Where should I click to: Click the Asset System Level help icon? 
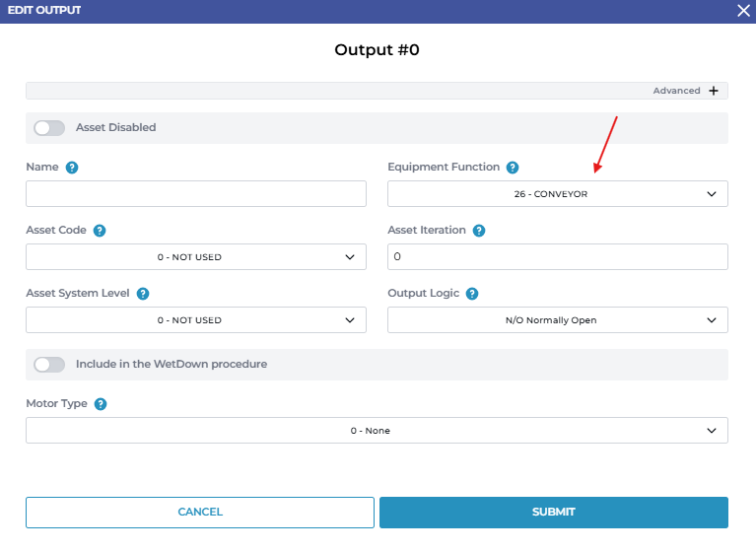coord(143,294)
